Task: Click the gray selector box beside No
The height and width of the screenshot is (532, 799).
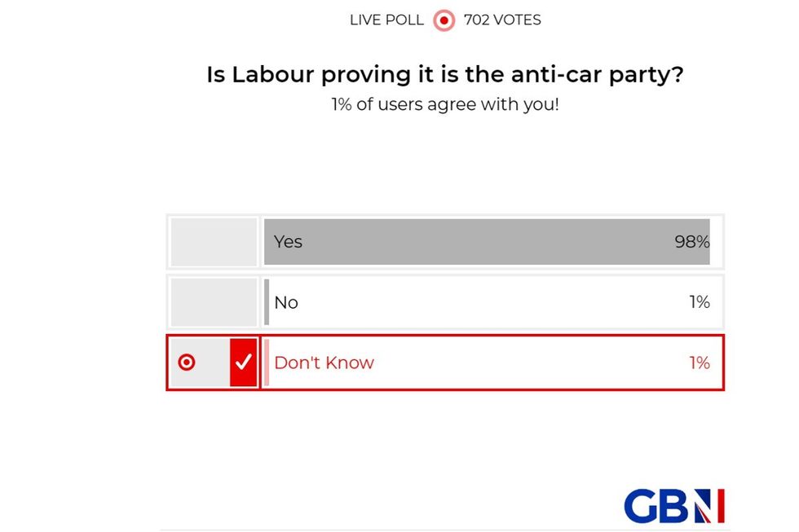Action: 213,302
